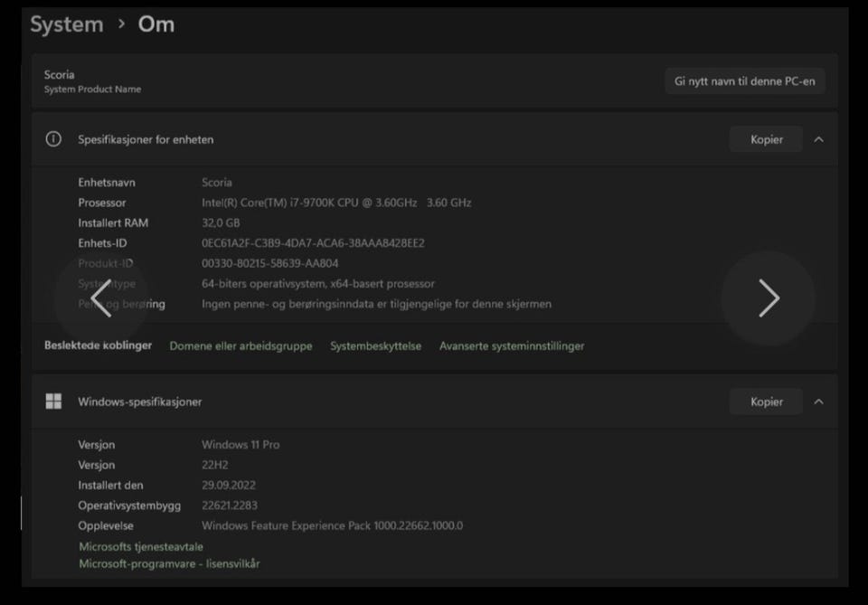The height and width of the screenshot is (605, 868).
Task: Go to previous image with left arrow
Action: pos(101,298)
